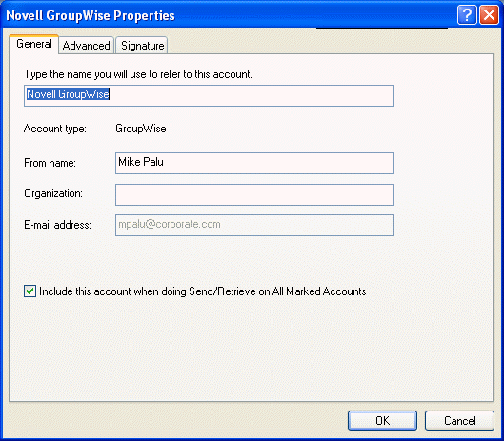Open the Signature tab
This screenshot has height=441, width=504.
(x=142, y=46)
